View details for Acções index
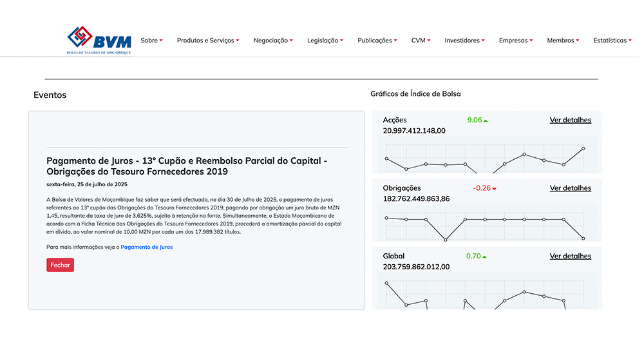The height and width of the screenshot is (348, 644). click(570, 120)
